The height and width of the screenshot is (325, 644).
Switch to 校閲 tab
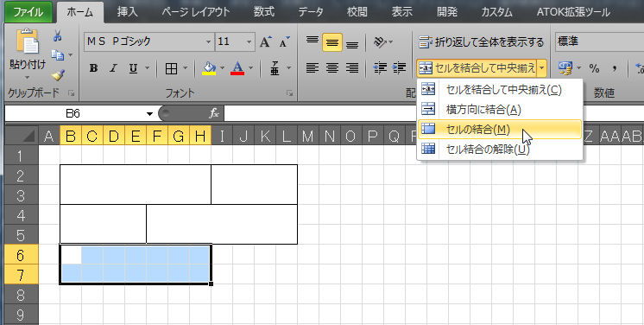[357, 12]
